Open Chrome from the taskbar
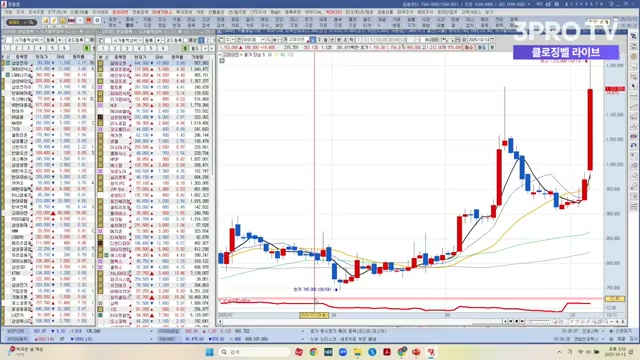This screenshot has width=640, height=360. click(x=313, y=352)
